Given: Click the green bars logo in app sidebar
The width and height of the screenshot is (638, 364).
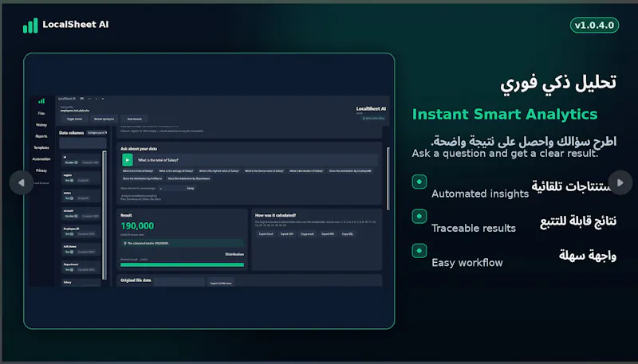Looking at the screenshot, I should point(41,100).
